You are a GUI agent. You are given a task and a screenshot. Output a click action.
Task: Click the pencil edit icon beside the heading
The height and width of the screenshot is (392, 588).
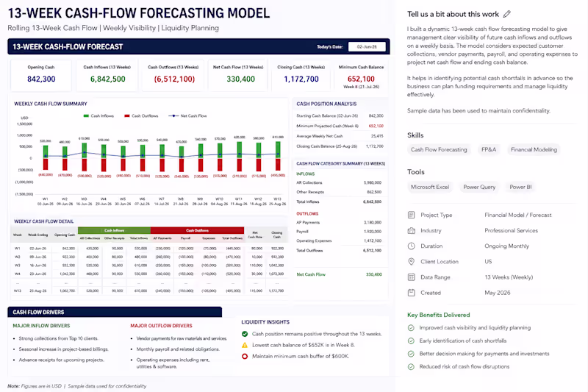click(507, 14)
